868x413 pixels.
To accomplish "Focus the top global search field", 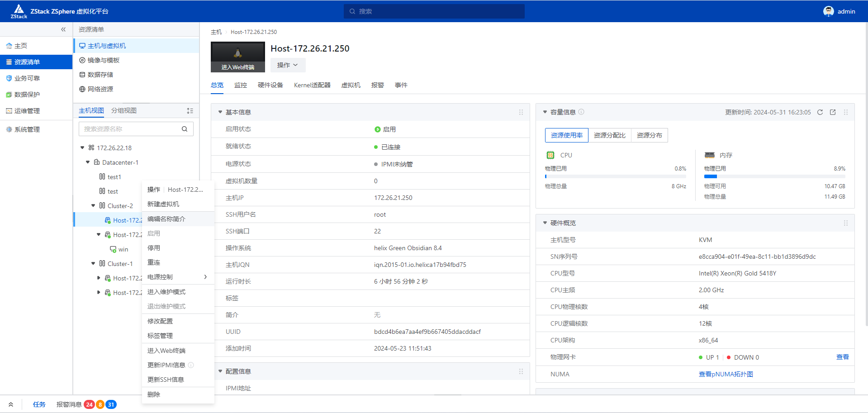I will [x=434, y=11].
